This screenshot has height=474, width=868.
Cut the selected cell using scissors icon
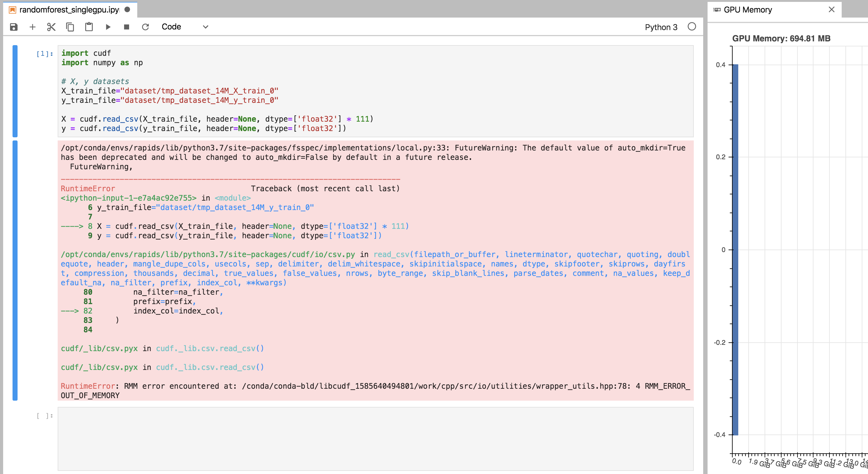point(51,27)
